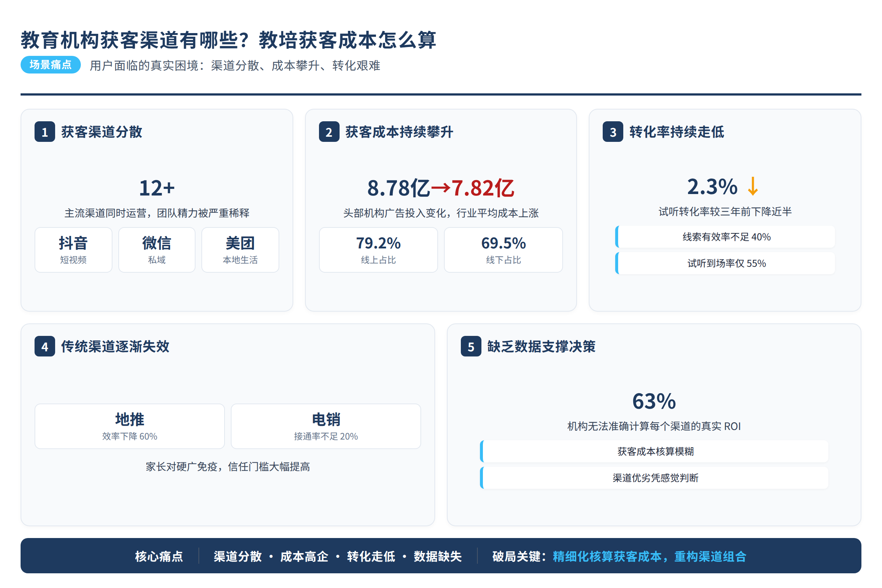Click number badge 2 beside 获客成本持续攀升
The image size is (882, 588).
tap(329, 132)
